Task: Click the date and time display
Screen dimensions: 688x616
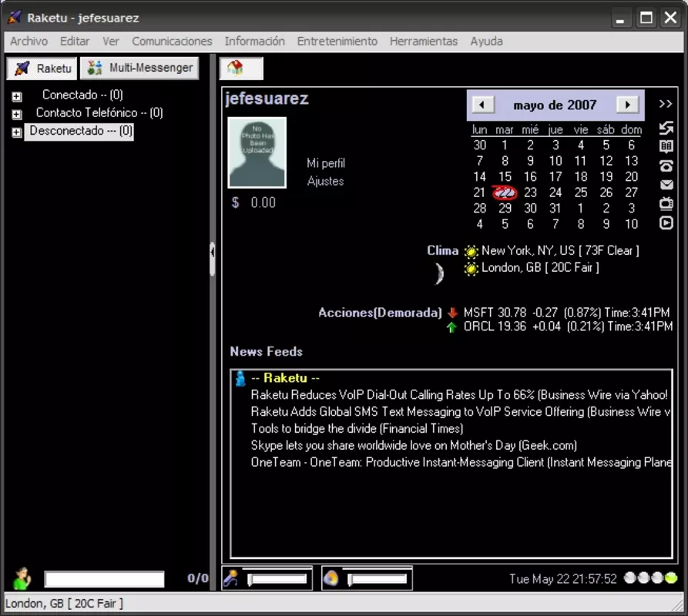Action: [563, 579]
